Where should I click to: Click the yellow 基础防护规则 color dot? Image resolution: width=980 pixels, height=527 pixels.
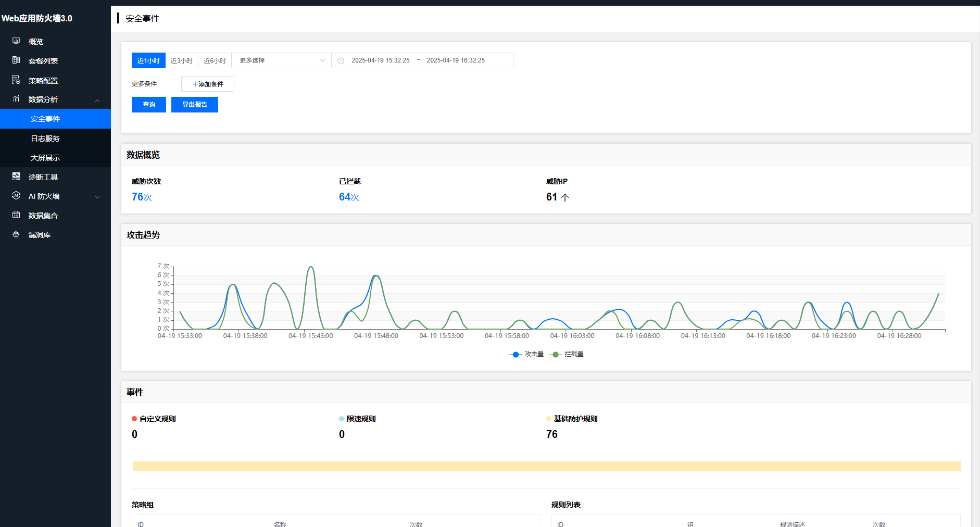[549, 419]
